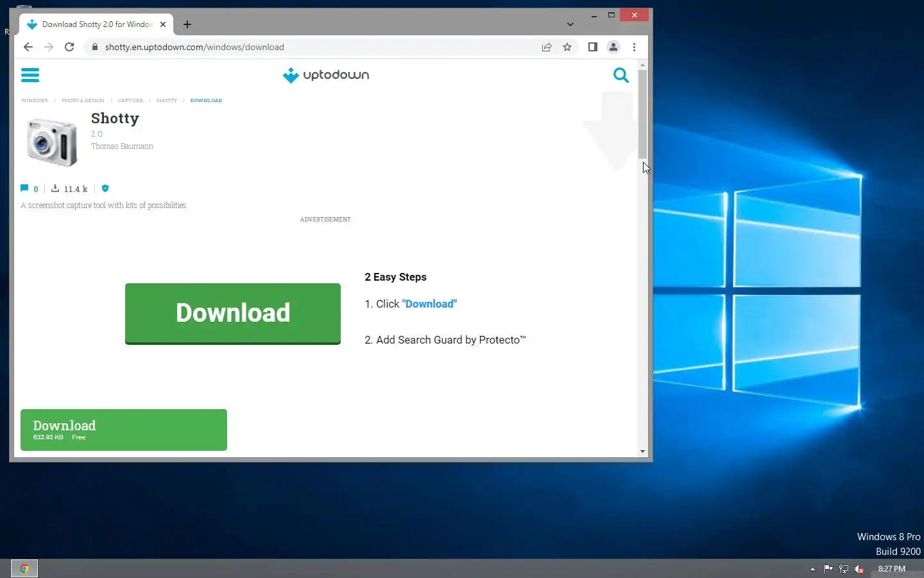This screenshot has width=924, height=578.
Task: Open the PHOTO & DESIGN breadcrumb
Action: click(x=83, y=101)
